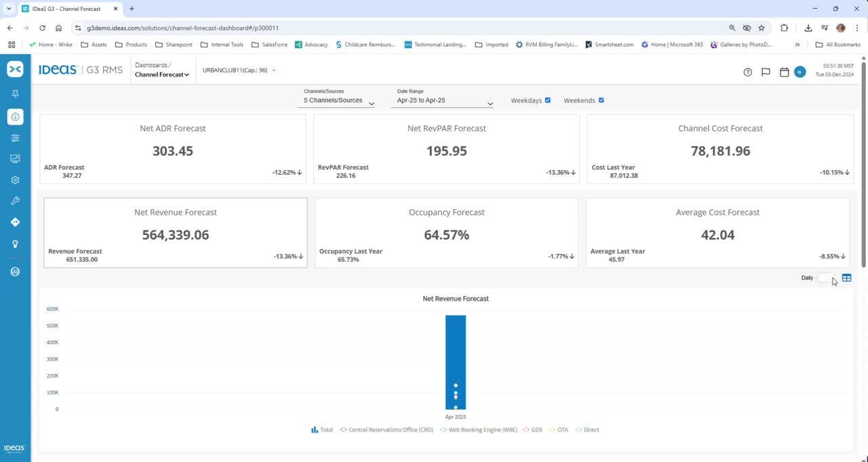Open the chart monitor icon in sidebar
The height and width of the screenshot is (462, 868).
click(x=15, y=159)
